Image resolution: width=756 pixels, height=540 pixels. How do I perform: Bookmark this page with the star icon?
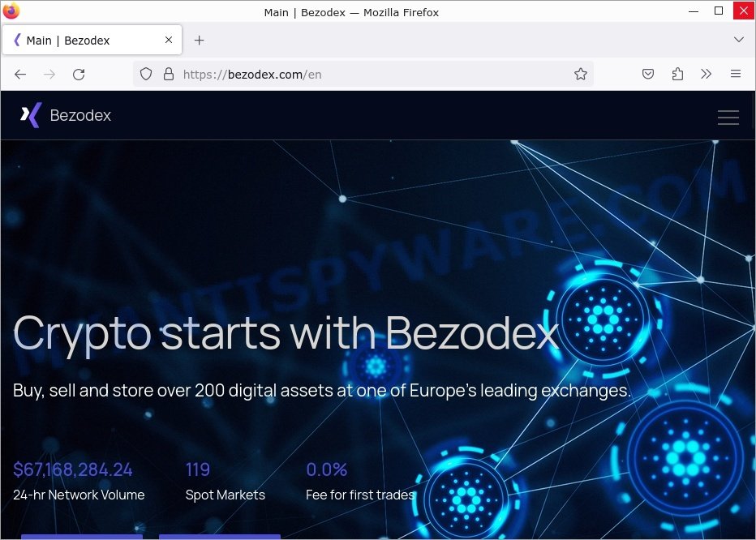point(581,74)
